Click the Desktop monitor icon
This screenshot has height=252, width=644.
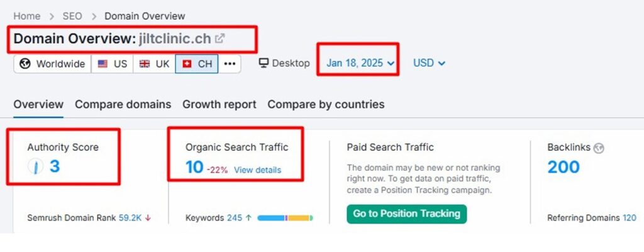(264, 63)
